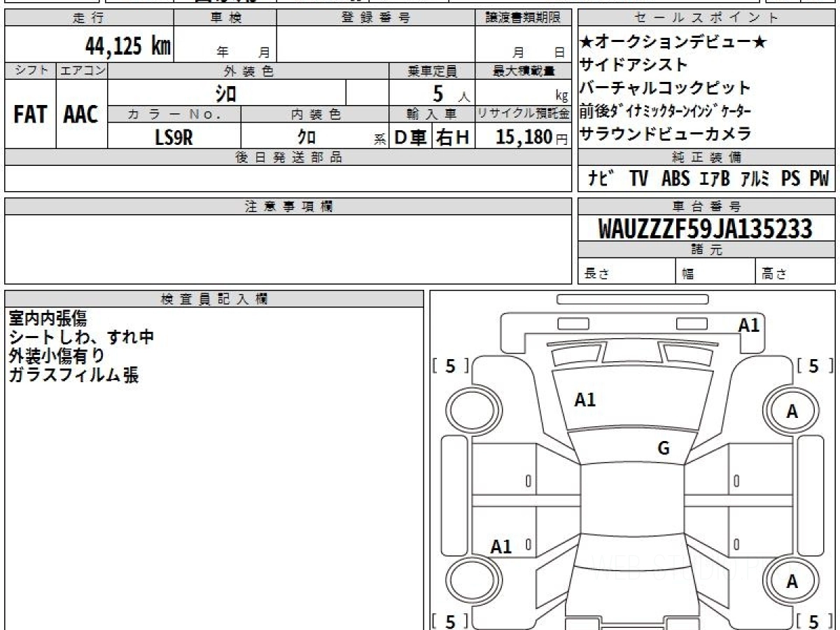Select the interior color value クロ

click(x=307, y=137)
